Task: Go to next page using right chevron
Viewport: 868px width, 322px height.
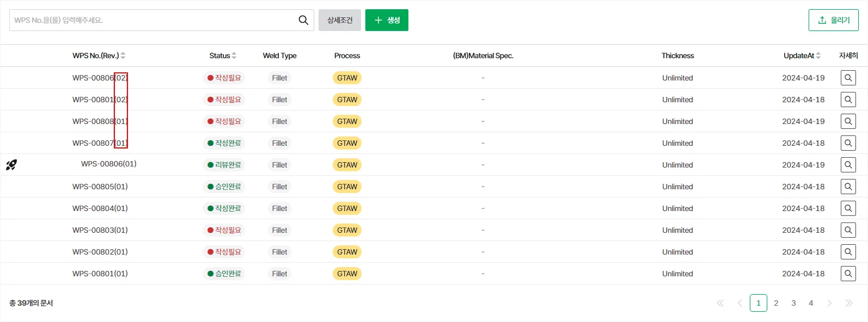Action: pyautogui.click(x=829, y=303)
